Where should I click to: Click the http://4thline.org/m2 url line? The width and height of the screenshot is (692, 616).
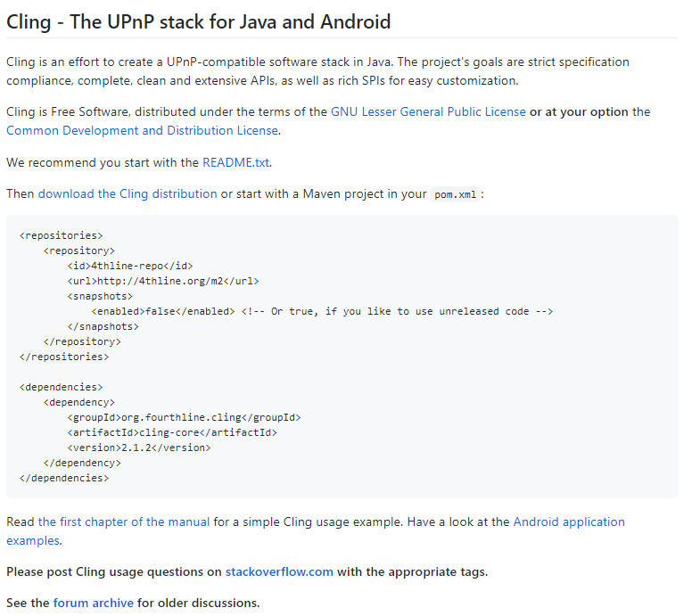(x=163, y=281)
